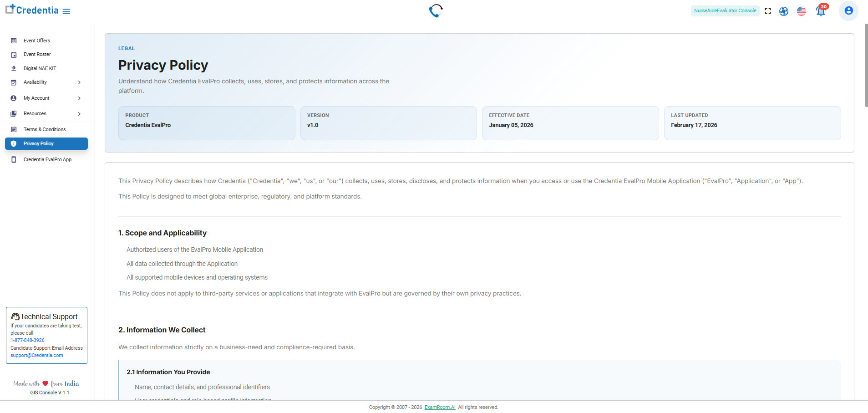
Task: Click 'All supported mobile devices and operating systems'
Action: coord(197,278)
